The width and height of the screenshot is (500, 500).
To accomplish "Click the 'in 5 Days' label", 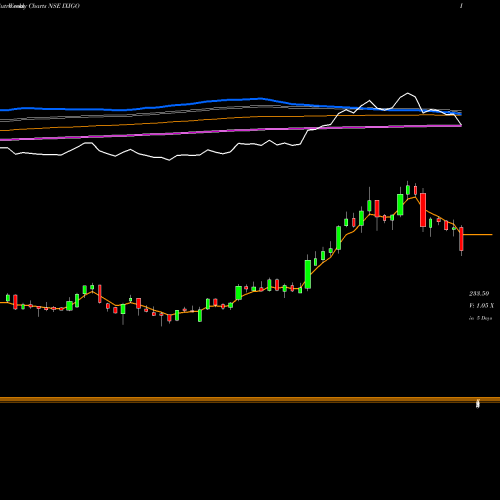I will [x=480, y=318].
